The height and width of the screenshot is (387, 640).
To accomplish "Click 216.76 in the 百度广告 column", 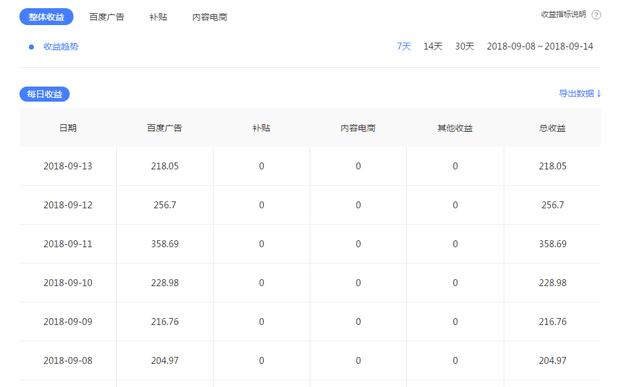I will (x=165, y=322).
